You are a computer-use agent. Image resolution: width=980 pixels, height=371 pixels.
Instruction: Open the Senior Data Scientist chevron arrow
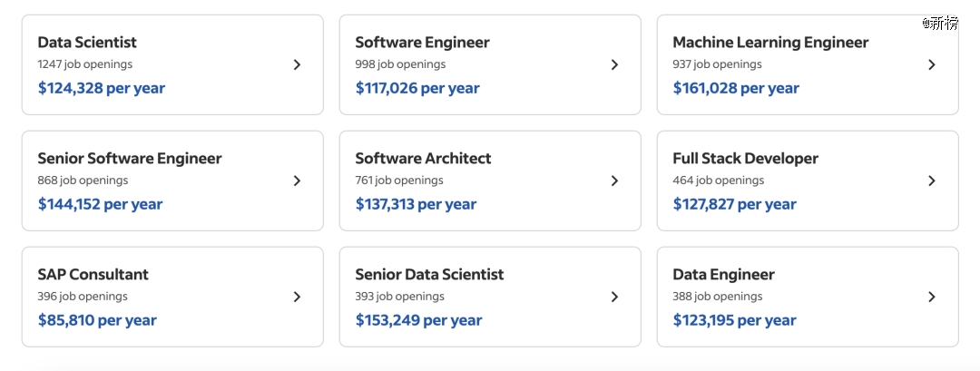(x=615, y=297)
